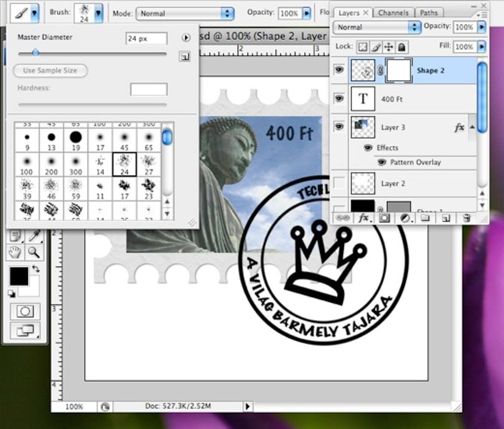The width and height of the screenshot is (504, 429).
Task: Create new brush preset icon
Action: [185, 57]
